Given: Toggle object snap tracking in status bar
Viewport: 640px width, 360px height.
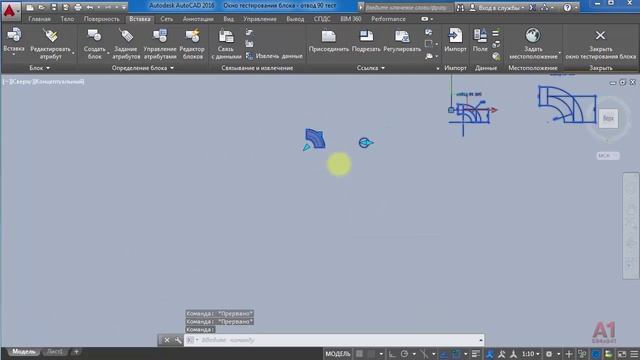Looking at the screenshot, I should [444, 353].
